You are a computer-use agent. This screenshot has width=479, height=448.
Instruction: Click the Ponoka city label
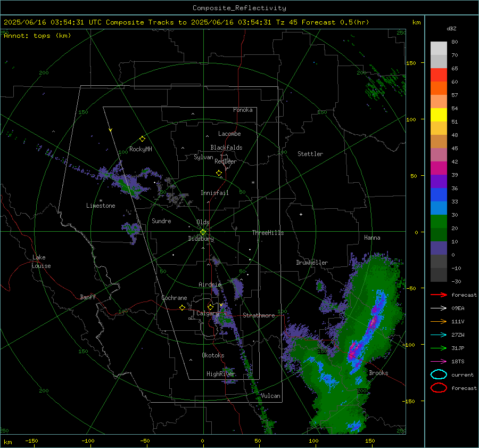[x=243, y=110]
